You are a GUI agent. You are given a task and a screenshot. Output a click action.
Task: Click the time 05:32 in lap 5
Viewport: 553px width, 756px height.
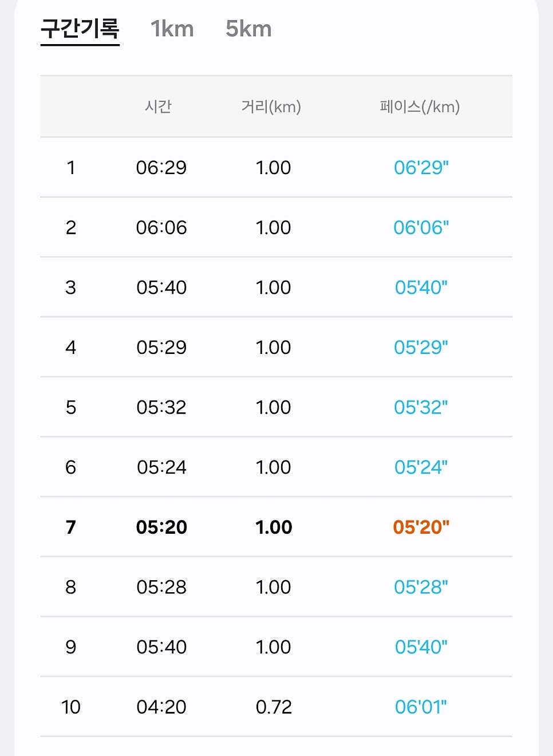161,407
